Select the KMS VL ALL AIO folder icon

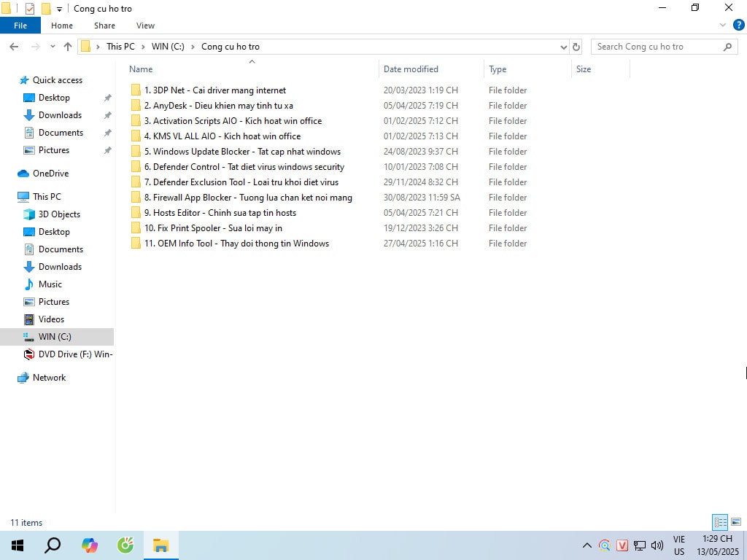[x=136, y=136]
